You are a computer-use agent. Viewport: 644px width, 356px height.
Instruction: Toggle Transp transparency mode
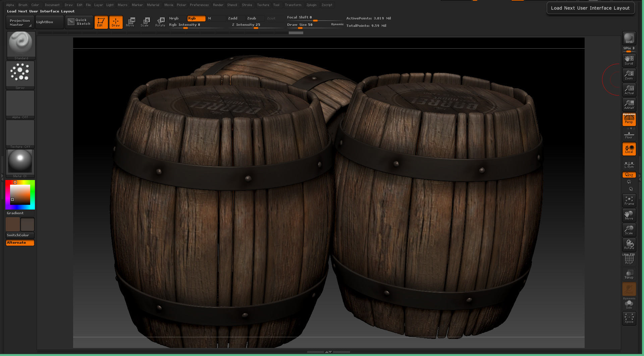(x=629, y=273)
